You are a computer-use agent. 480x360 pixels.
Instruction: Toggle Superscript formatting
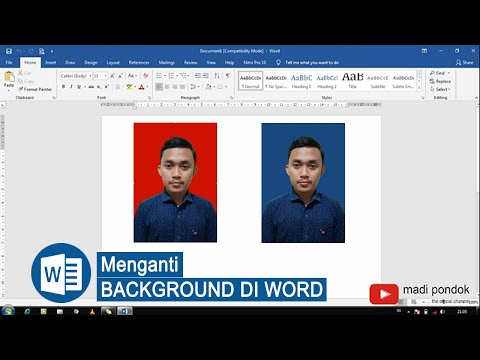coord(107,87)
